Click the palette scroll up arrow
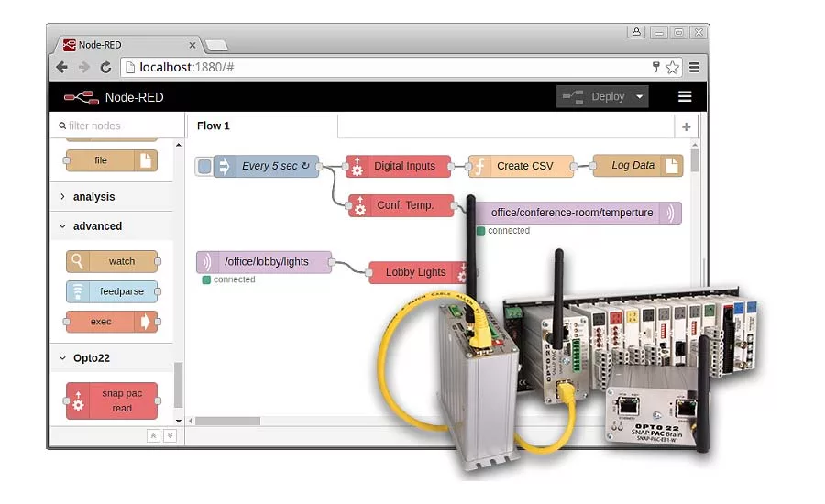Viewport: 825px width, 504px height. click(x=179, y=145)
